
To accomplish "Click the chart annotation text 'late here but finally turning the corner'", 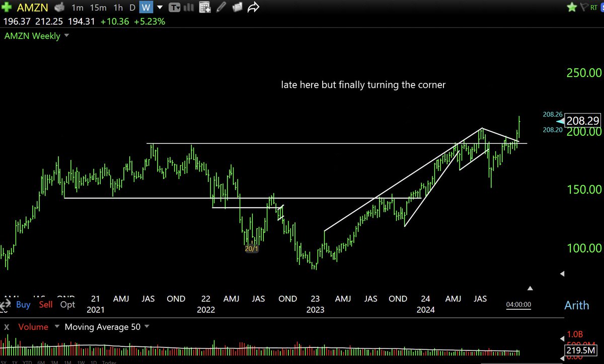I will (363, 85).
